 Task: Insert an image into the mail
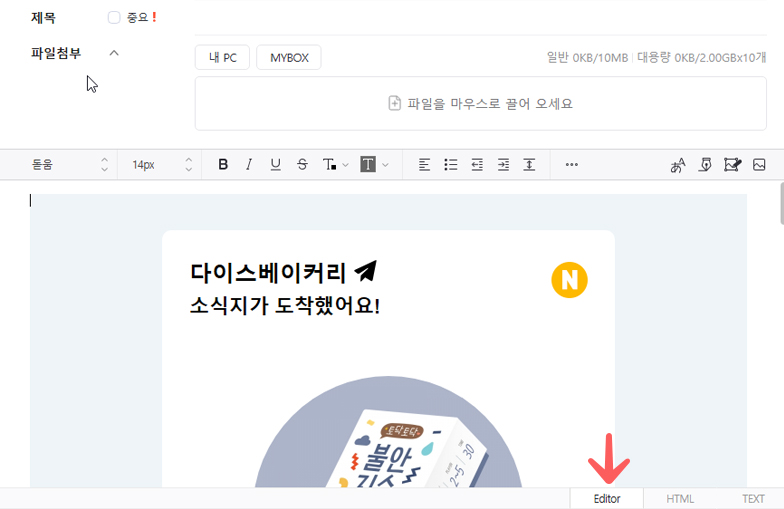(759, 164)
